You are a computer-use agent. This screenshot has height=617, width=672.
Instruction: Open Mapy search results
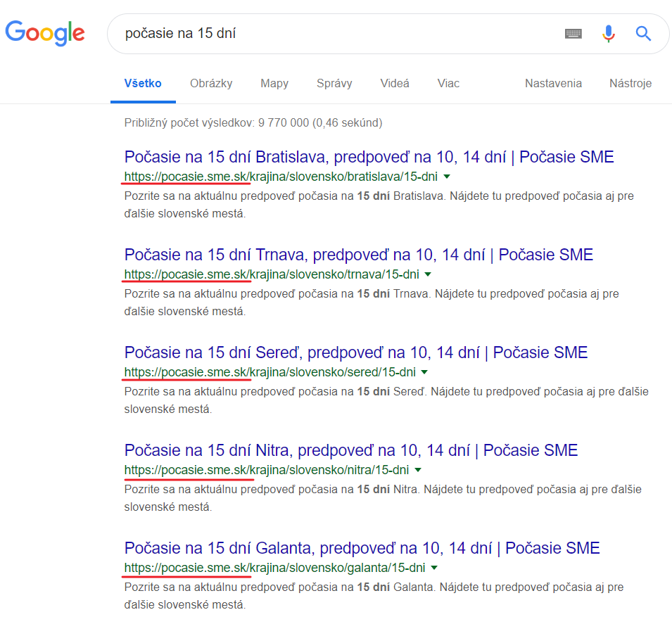274,83
